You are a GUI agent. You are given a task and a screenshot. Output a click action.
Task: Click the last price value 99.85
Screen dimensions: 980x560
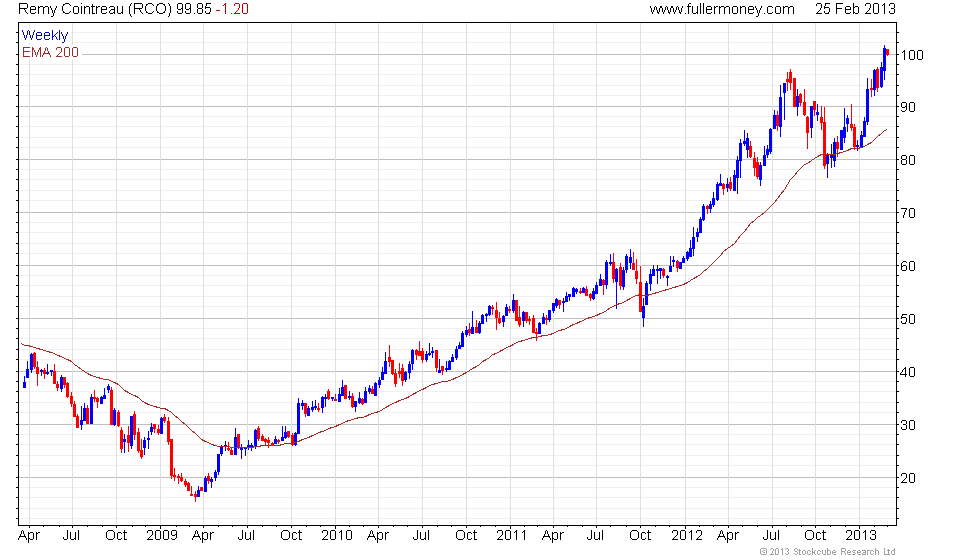193,9
